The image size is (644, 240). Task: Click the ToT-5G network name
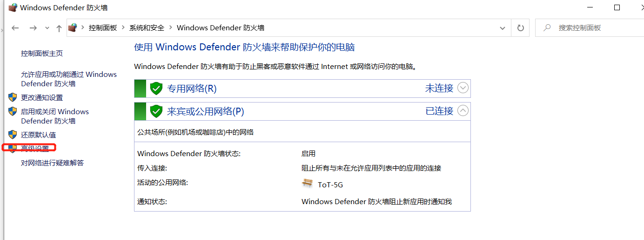[330, 185]
